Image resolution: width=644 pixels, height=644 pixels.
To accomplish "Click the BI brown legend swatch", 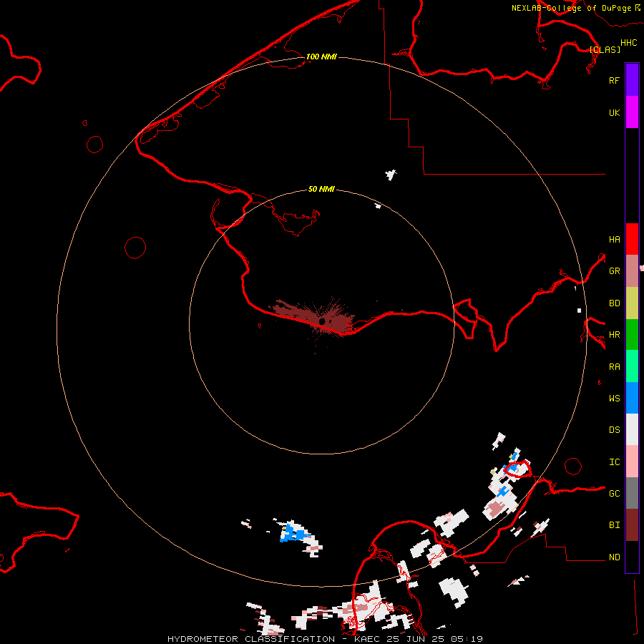I will click(632, 525).
